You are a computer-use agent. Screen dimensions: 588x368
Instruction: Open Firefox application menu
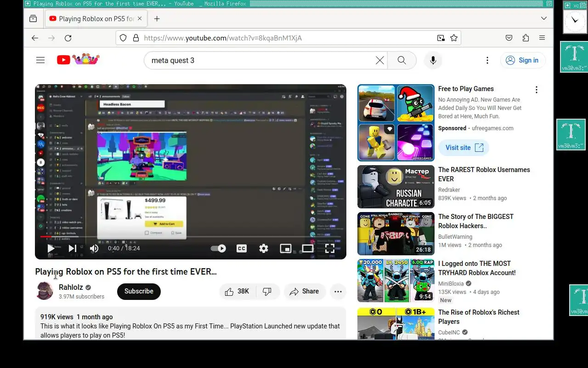pos(542,38)
